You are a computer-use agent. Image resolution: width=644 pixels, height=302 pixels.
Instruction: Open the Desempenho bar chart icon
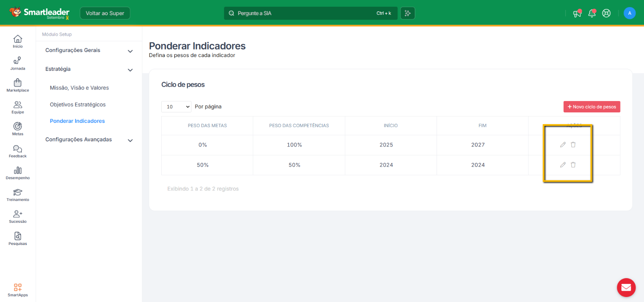(18, 170)
